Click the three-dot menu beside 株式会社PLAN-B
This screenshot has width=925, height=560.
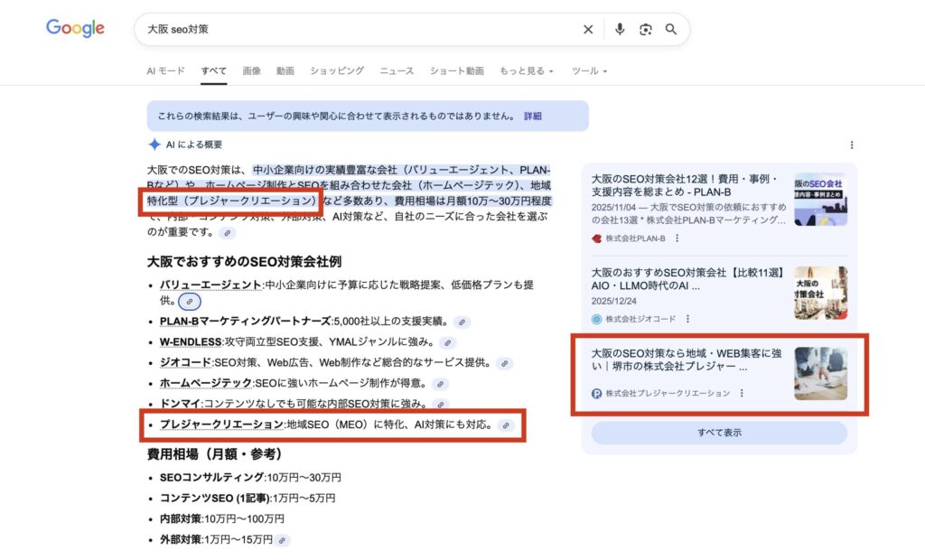[x=677, y=238]
